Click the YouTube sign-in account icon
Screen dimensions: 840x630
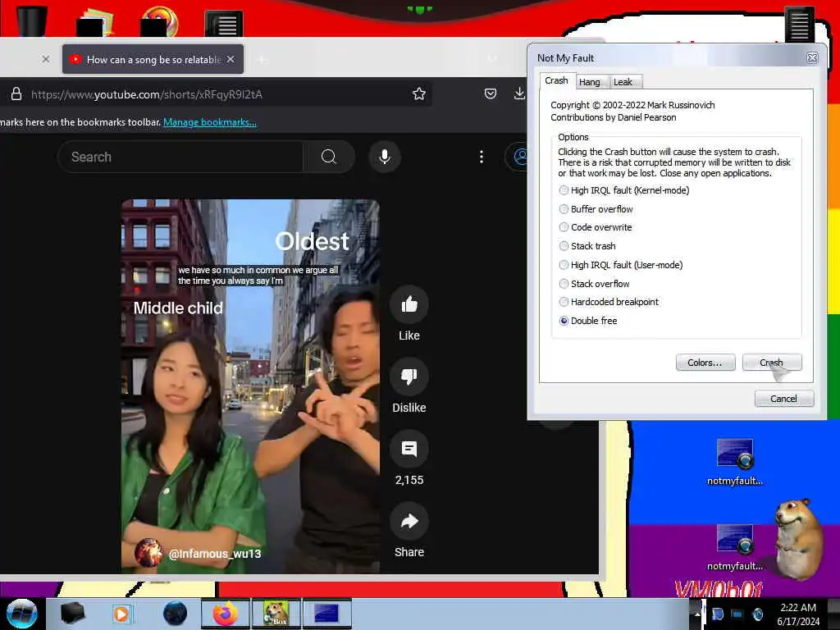pos(519,157)
